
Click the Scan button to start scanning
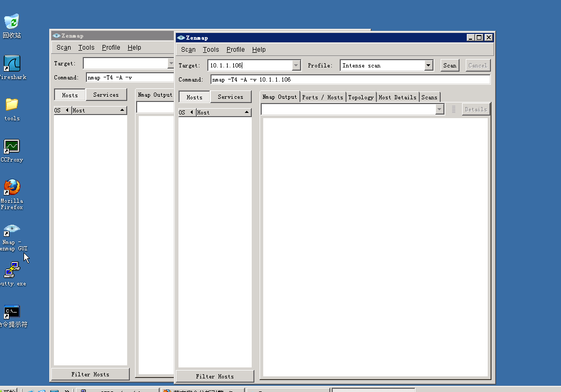[450, 65]
